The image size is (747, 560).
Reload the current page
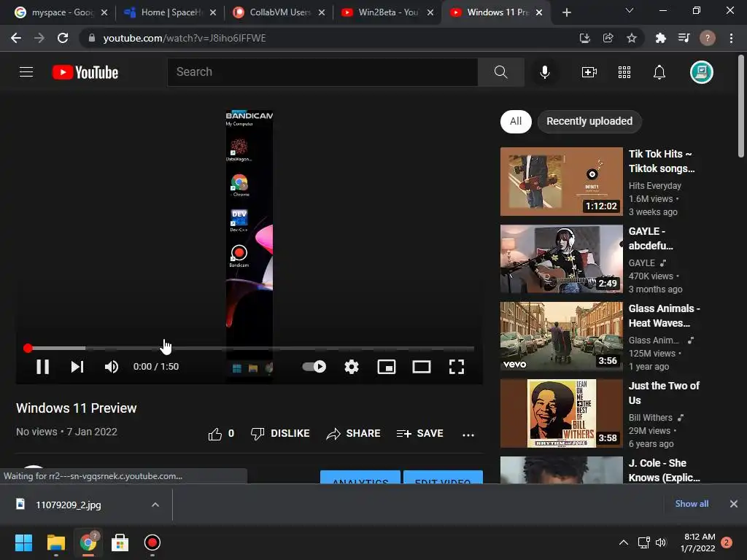pyautogui.click(x=63, y=38)
